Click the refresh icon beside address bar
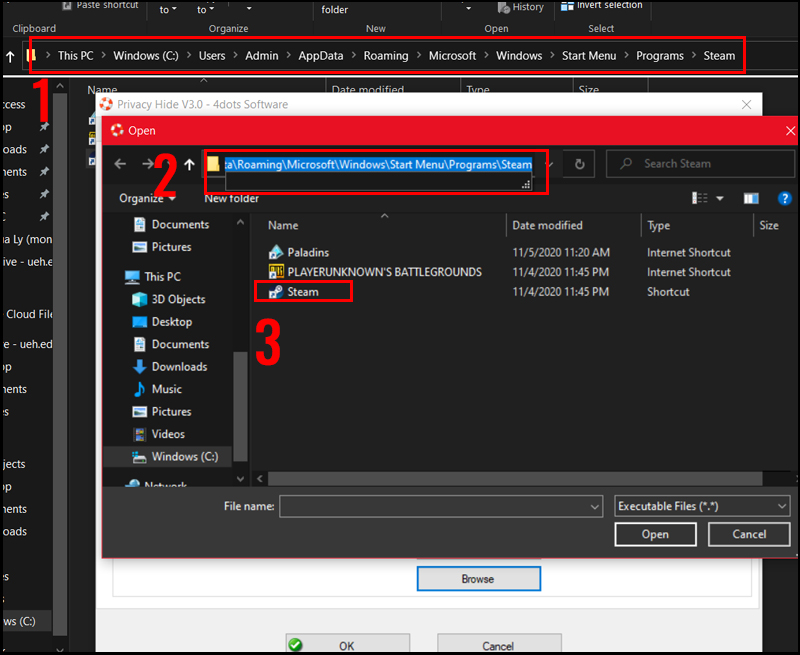This screenshot has height=655, width=800. point(579,164)
